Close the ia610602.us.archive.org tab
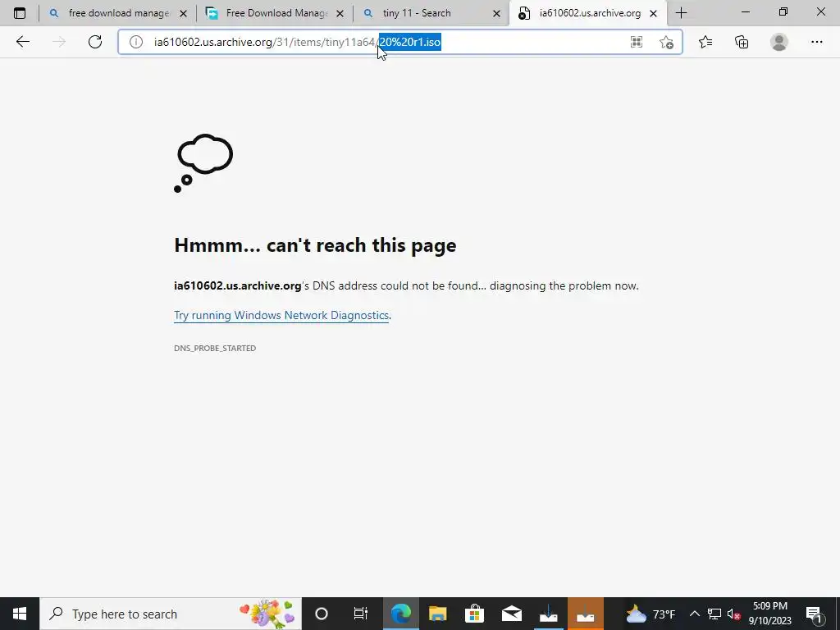The height and width of the screenshot is (630, 840). click(654, 13)
